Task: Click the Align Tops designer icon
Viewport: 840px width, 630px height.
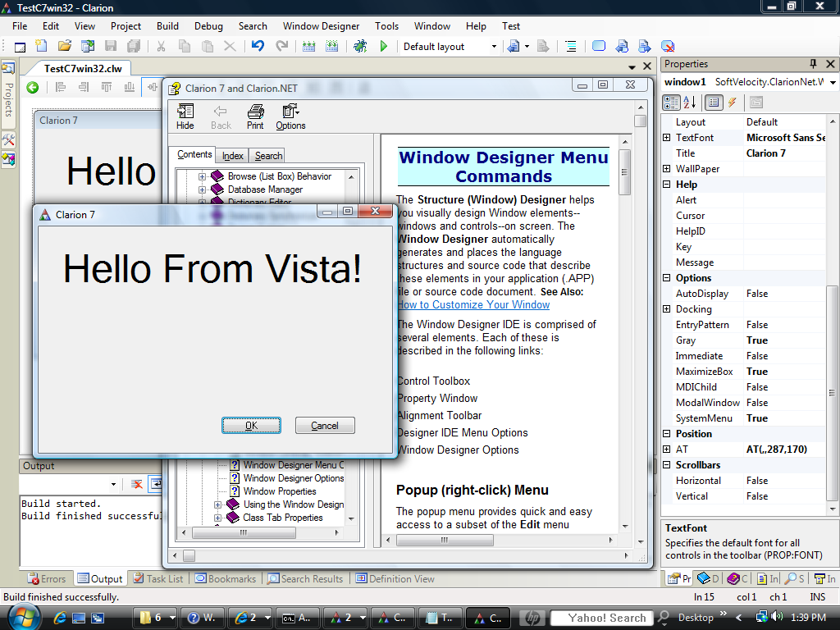Action: 107,87
